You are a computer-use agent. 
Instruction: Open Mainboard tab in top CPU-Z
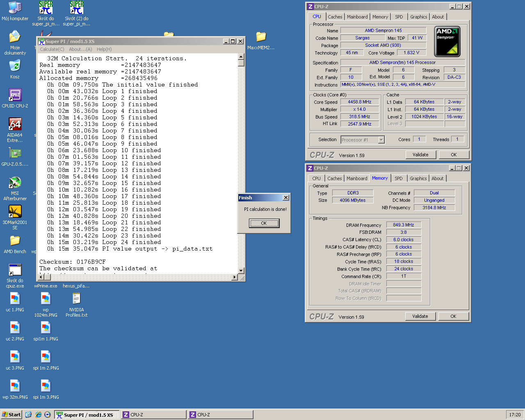(357, 17)
